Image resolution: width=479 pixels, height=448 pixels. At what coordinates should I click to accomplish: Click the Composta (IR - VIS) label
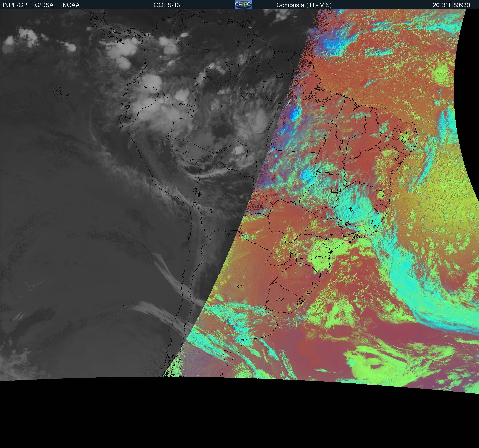coord(304,5)
